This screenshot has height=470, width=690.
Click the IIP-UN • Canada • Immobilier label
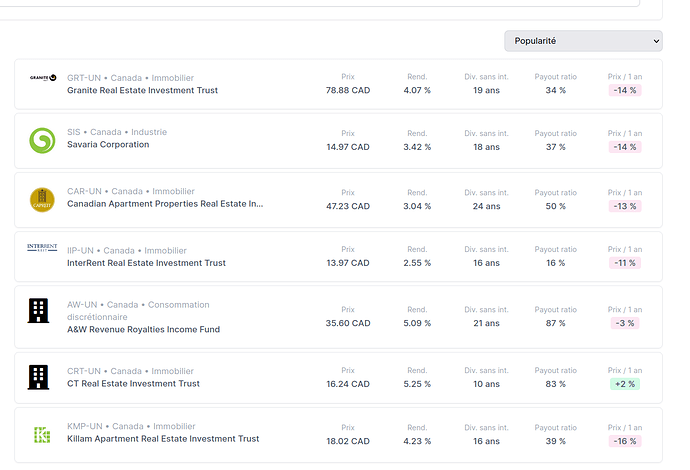(127, 250)
